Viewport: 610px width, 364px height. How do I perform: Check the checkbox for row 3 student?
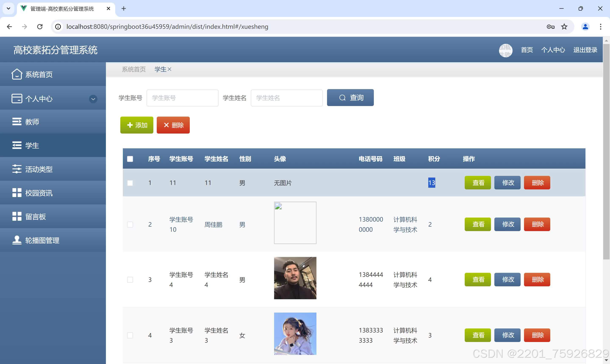[130, 280]
